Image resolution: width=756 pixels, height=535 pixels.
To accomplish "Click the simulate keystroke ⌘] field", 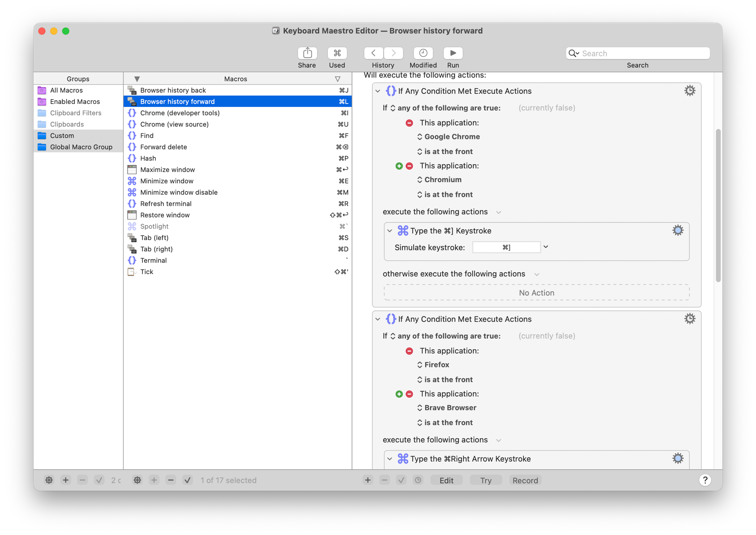I will click(507, 247).
